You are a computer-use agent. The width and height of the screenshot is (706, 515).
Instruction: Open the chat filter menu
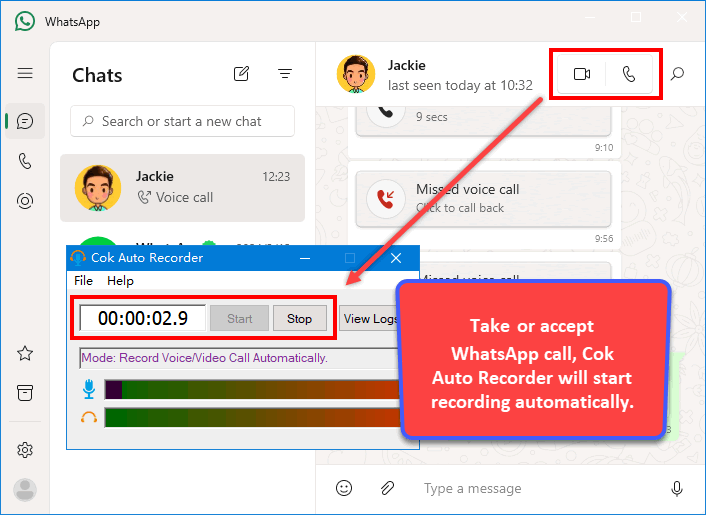coord(285,74)
